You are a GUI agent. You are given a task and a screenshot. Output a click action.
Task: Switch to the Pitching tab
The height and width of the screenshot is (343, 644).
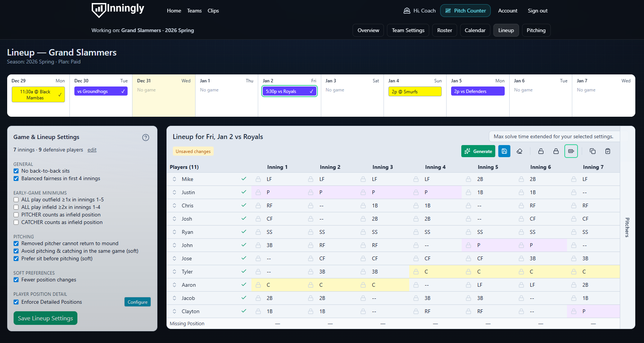point(536,30)
